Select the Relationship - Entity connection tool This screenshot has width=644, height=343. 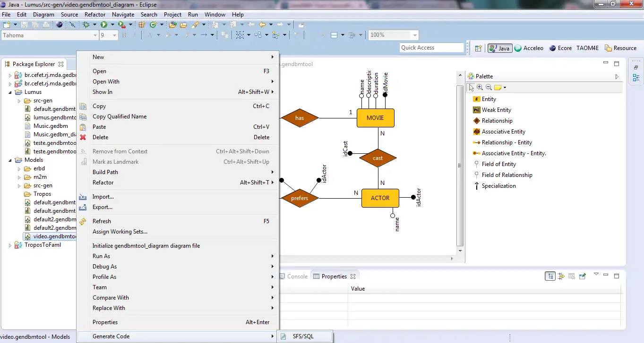coord(503,142)
